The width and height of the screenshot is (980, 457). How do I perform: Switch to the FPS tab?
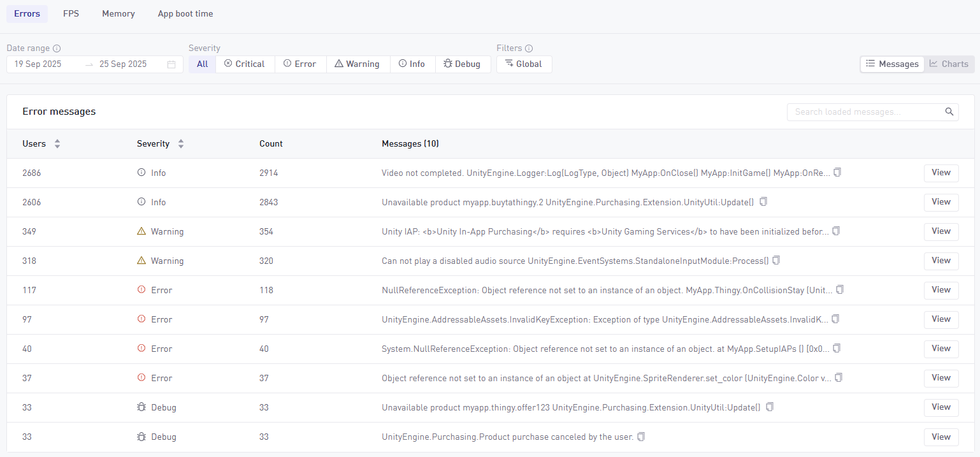71,14
